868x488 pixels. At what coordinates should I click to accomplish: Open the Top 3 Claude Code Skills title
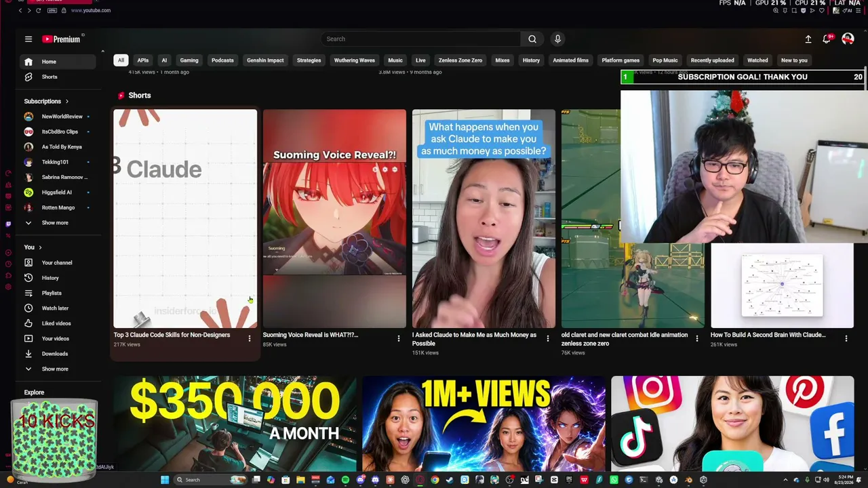click(x=172, y=335)
